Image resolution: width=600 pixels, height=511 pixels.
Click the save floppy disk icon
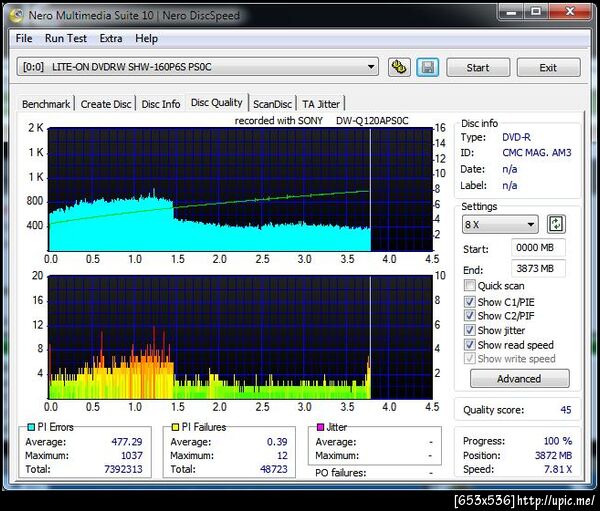click(427, 68)
